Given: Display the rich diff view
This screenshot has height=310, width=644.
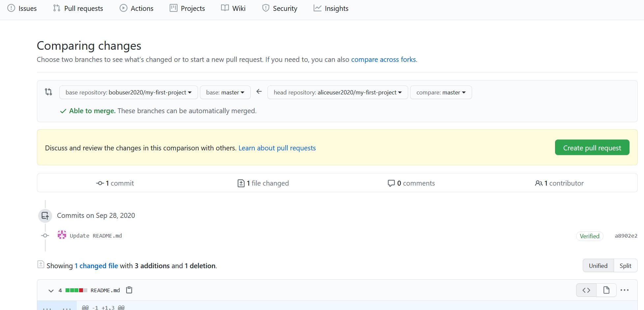Looking at the screenshot, I should tap(606, 290).
